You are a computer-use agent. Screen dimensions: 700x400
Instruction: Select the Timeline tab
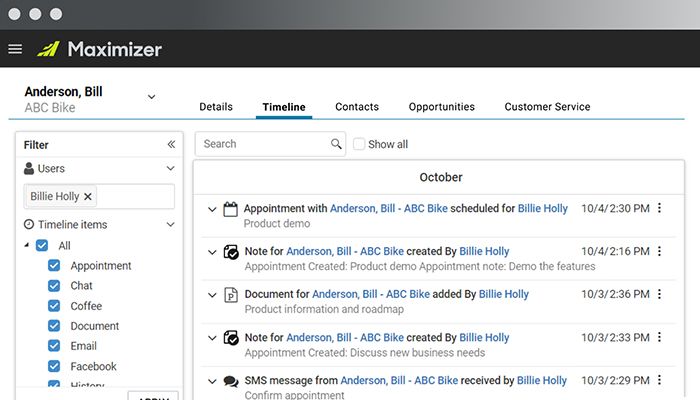click(x=284, y=107)
